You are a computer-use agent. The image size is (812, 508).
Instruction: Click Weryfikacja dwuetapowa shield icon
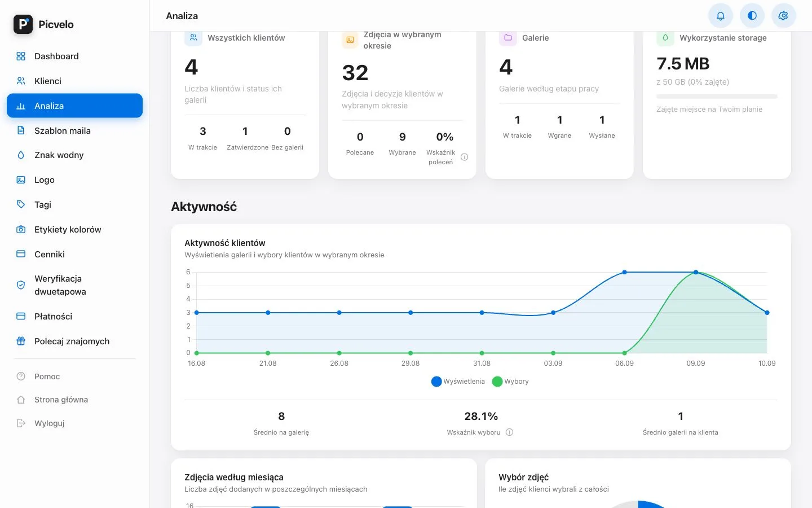21,285
